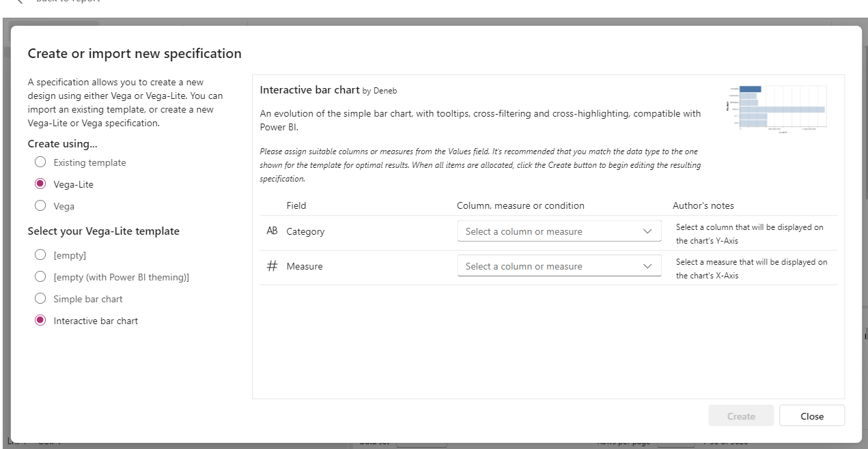The image size is (868, 449).
Task: Select the Existing template option
Action: click(40, 162)
